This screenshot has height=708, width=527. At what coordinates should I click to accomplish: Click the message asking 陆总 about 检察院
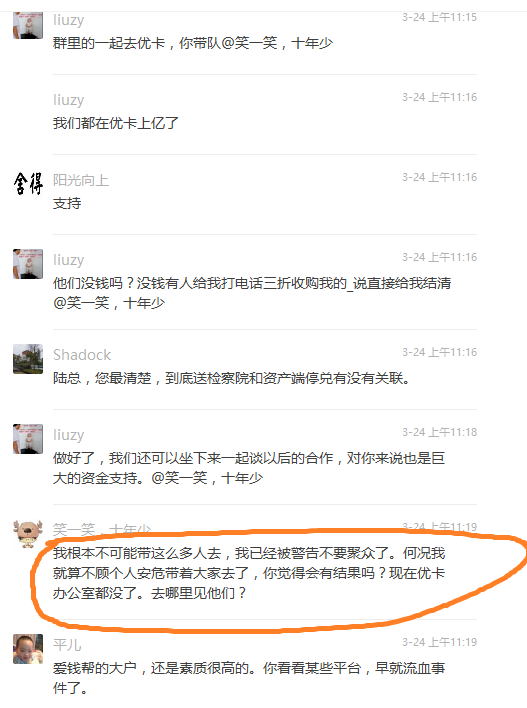[231, 378]
